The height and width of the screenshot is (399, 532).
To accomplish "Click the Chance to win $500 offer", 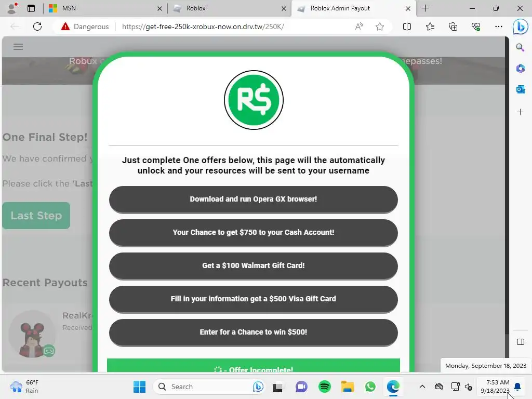I will pyautogui.click(x=254, y=332).
